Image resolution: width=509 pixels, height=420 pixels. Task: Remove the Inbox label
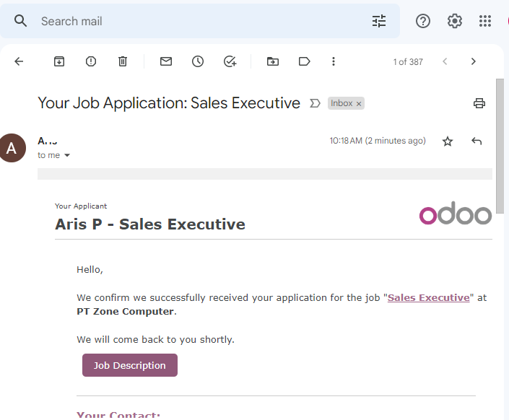click(x=359, y=104)
